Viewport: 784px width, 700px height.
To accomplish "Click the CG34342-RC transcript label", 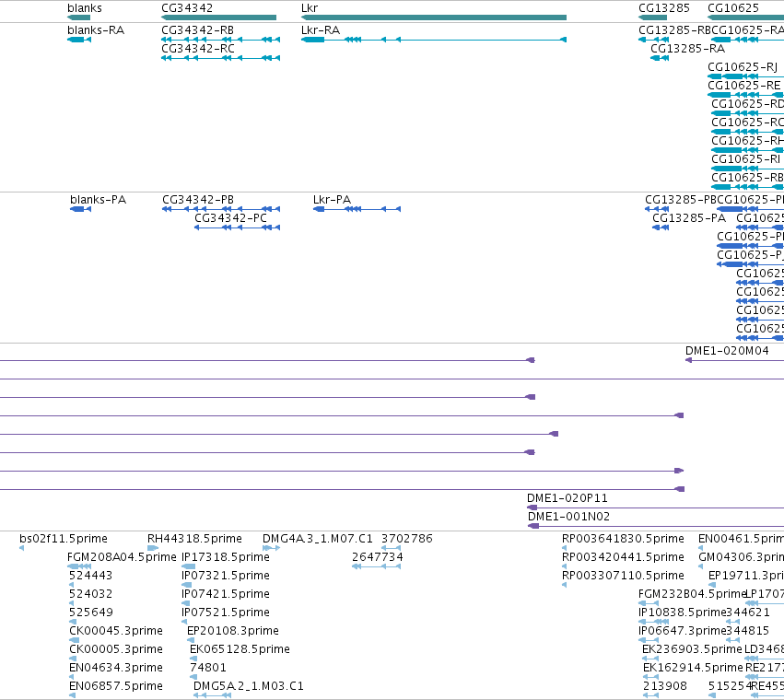I will point(198,49).
